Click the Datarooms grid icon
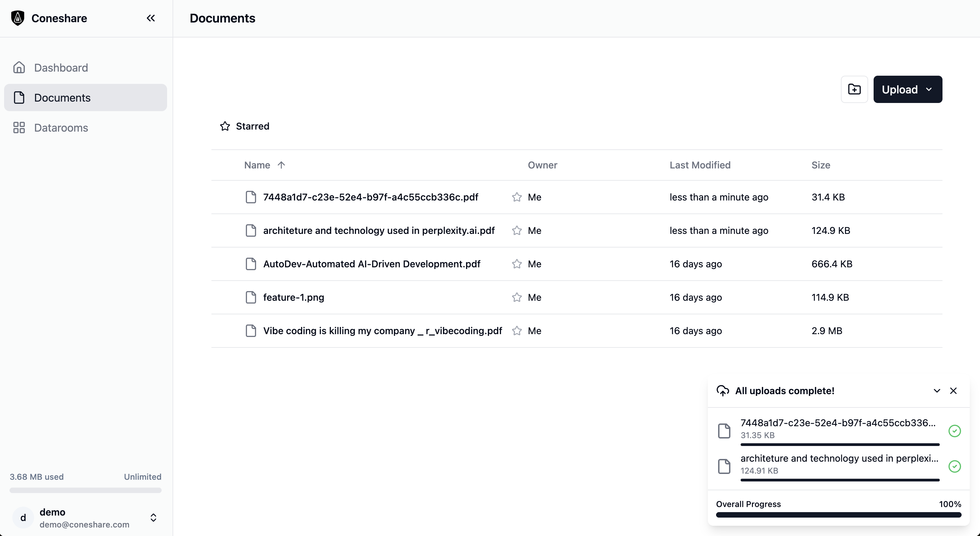This screenshot has width=980, height=536. tap(19, 128)
